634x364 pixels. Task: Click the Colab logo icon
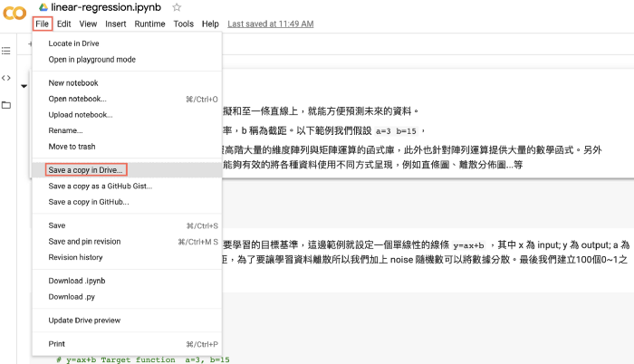coord(15,15)
